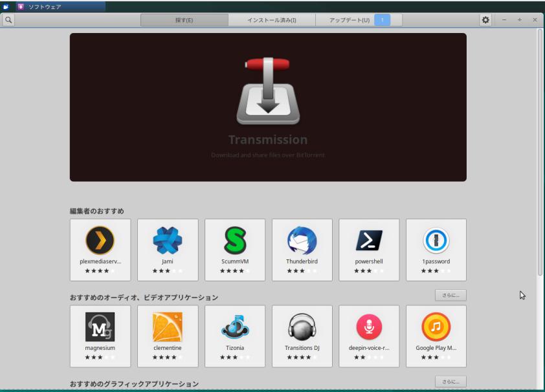
Task: Click the Jami name label
Action: click(168, 261)
